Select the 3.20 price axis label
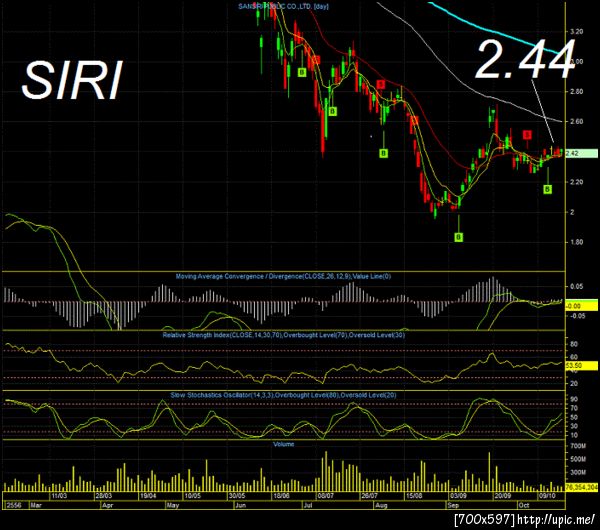Viewport: 600px width, 530px height. click(x=576, y=31)
